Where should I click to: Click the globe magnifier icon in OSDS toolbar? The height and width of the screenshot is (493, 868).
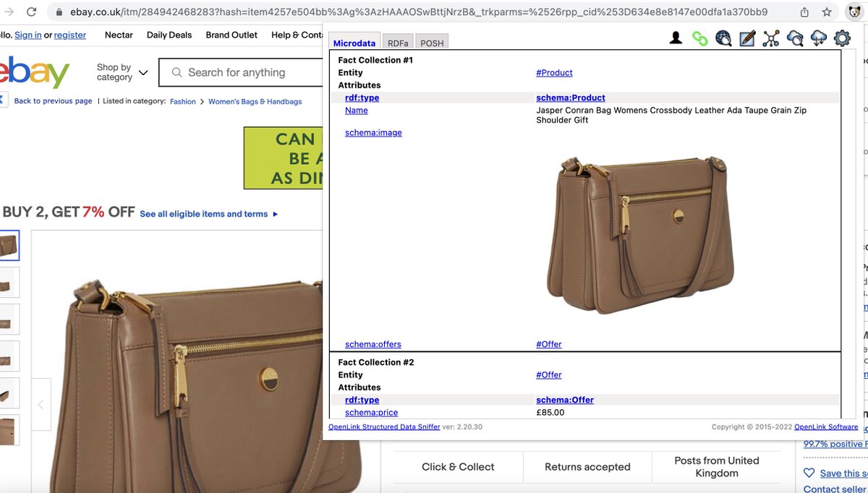(723, 38)
